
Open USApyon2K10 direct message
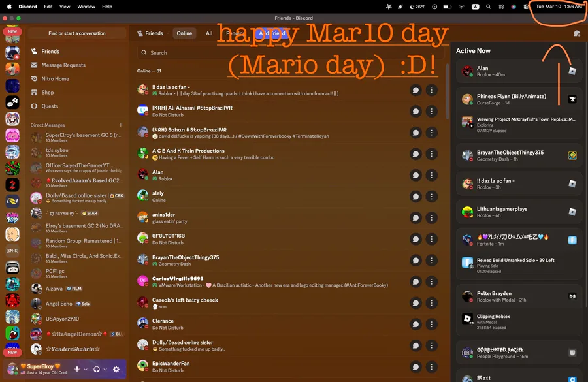(x=77, y=319)
